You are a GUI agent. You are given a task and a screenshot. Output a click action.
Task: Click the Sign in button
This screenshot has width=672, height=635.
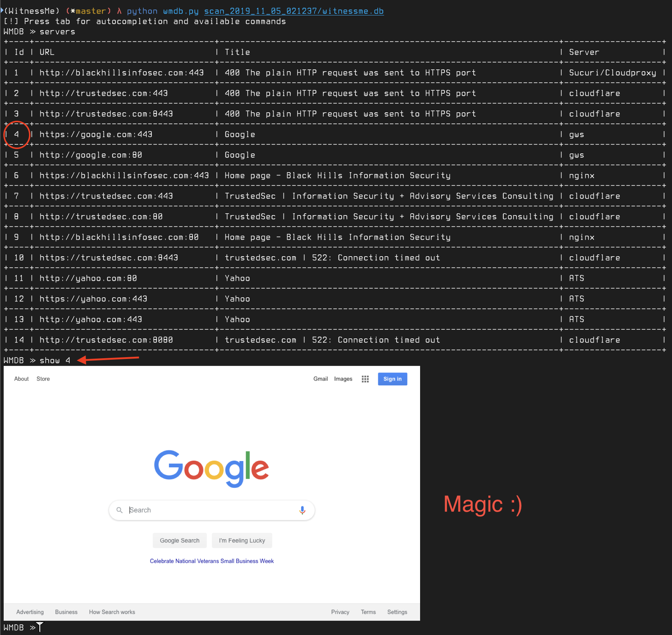tap(392, 379)
